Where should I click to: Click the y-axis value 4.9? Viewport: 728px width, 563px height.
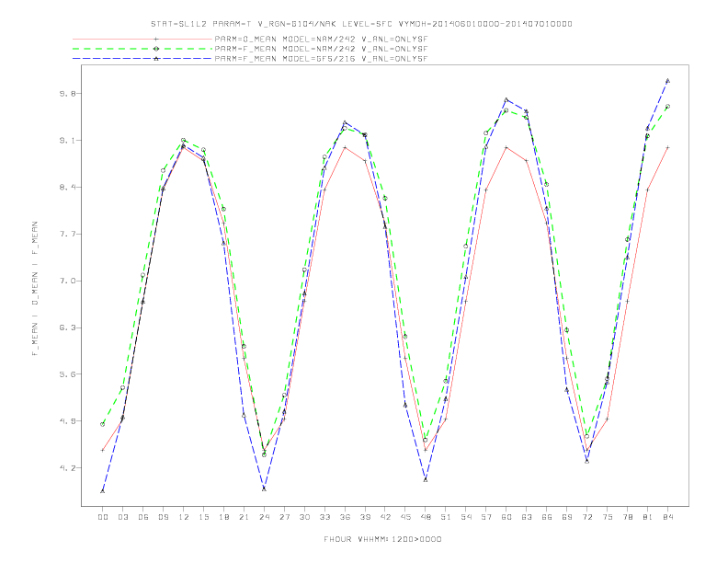pyautogui.click(x=67, y=420)
